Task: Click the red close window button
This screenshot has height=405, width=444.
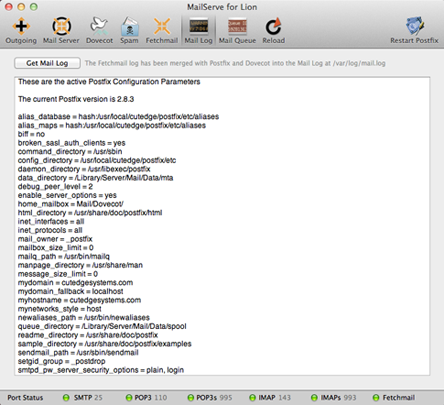Action: [x=9, y=7]
